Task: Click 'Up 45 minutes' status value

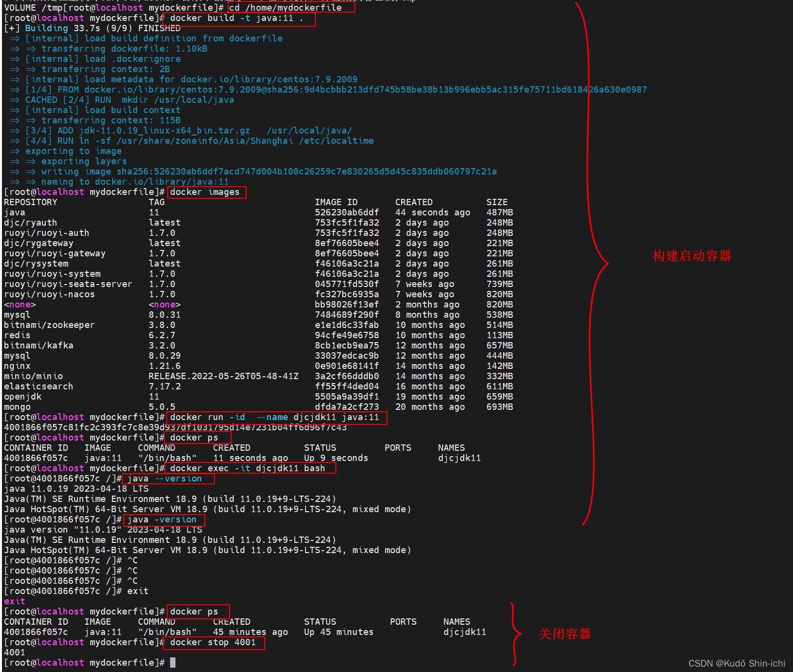Action: 339,632
